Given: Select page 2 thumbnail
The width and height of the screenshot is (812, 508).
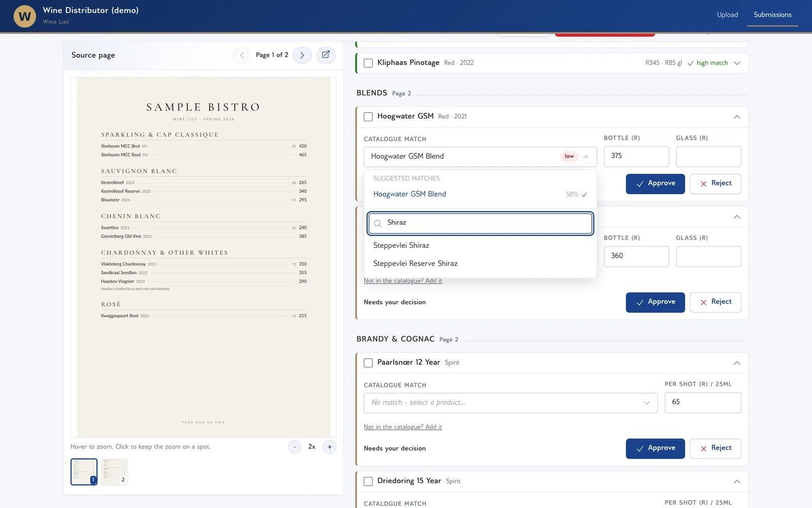Looking at the screenshot, I should click(114, 472).
